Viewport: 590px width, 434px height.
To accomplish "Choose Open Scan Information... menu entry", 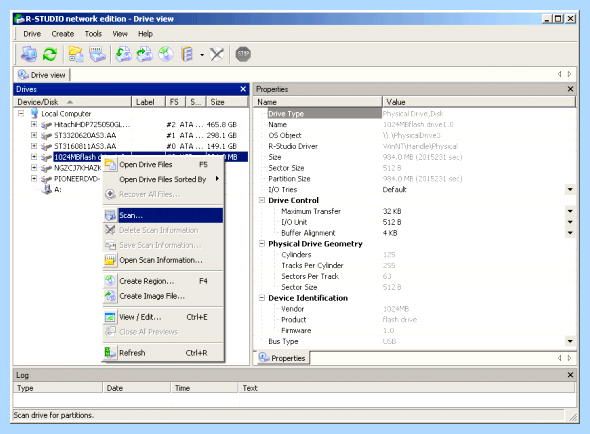I will (x=163, y=260).
